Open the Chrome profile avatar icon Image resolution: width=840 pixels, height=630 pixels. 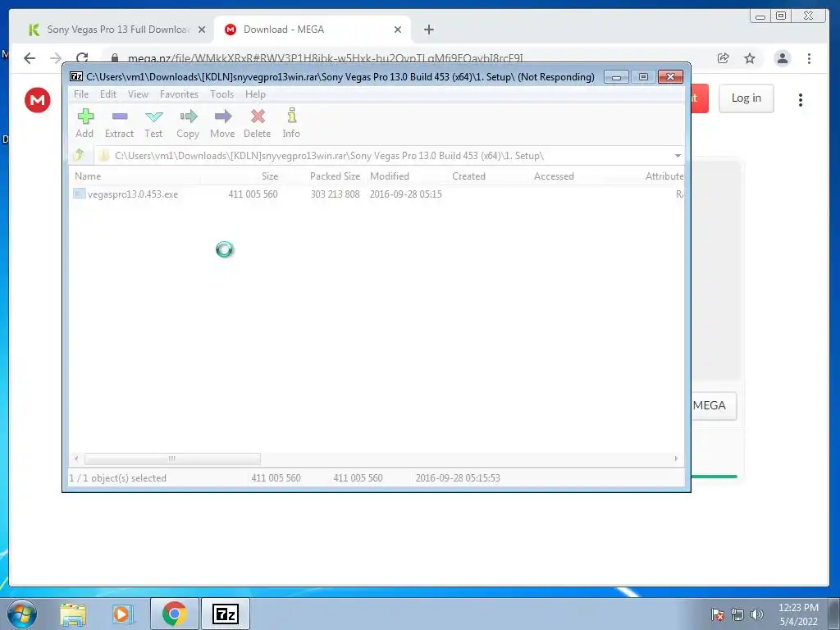click(x=783, y=58)
